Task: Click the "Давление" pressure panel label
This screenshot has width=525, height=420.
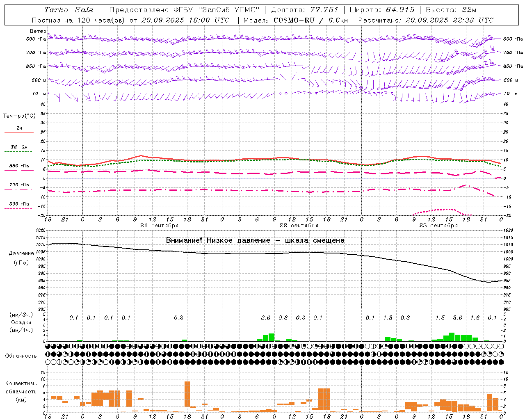Action: [x=21, y=253]
